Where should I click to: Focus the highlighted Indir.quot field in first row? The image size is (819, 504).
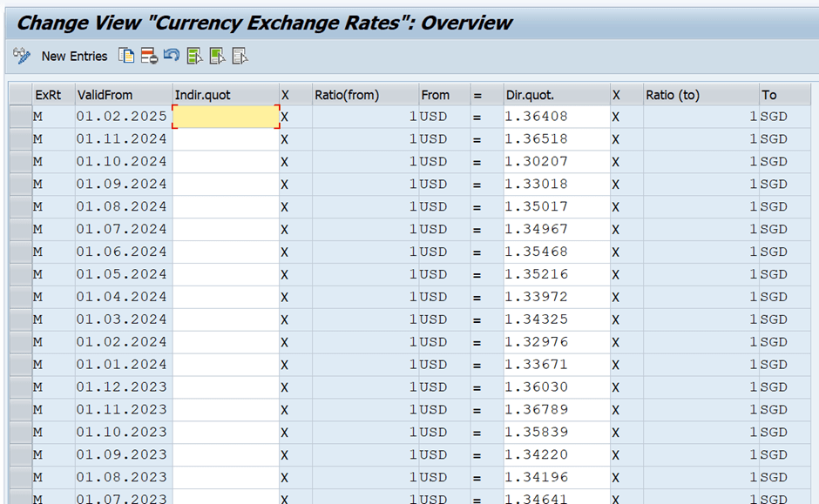226,117
